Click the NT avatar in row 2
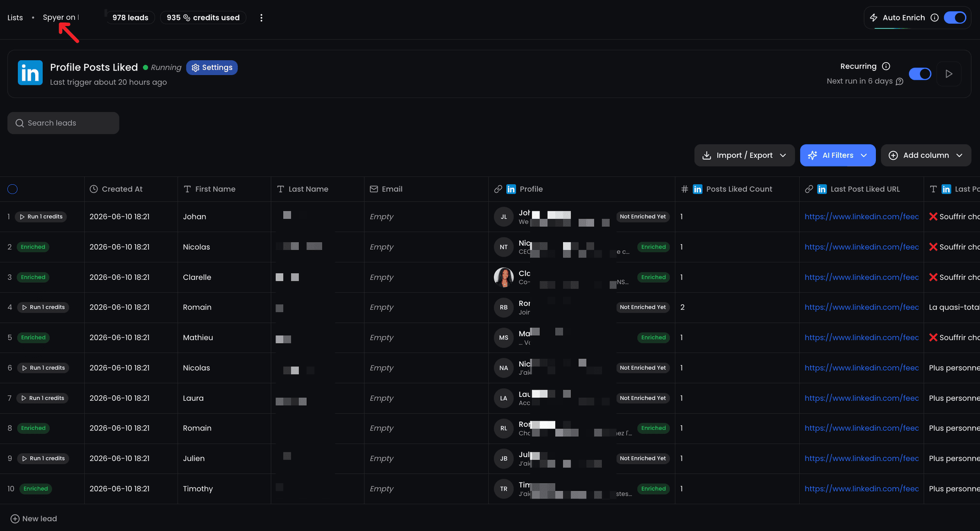The image size is (980, 531). 504,247
